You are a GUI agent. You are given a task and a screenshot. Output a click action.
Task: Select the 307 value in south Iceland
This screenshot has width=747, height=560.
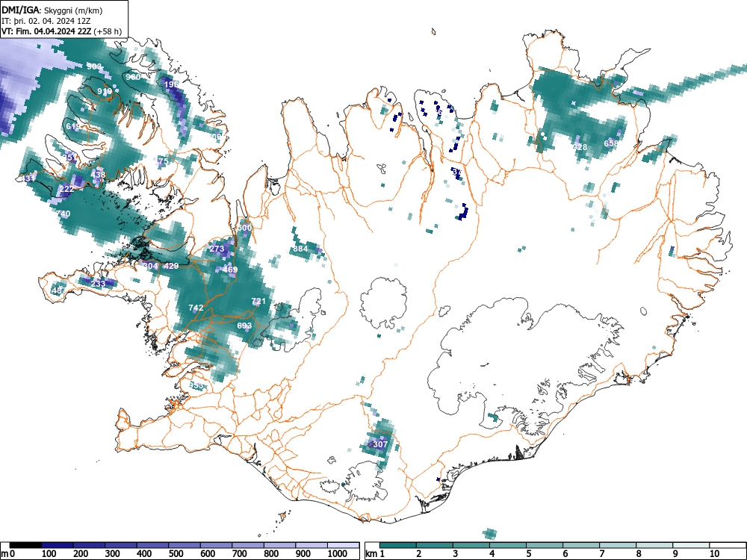380,444
